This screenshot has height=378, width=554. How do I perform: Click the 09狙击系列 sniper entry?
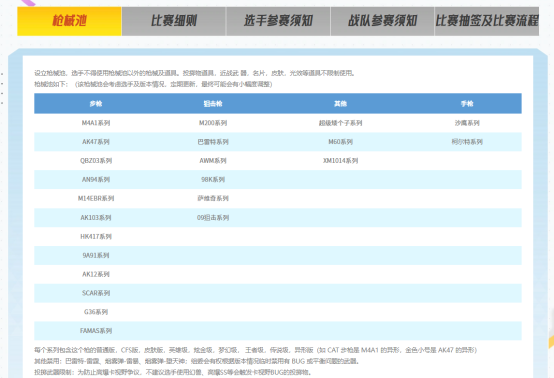[x=213, y=218]
